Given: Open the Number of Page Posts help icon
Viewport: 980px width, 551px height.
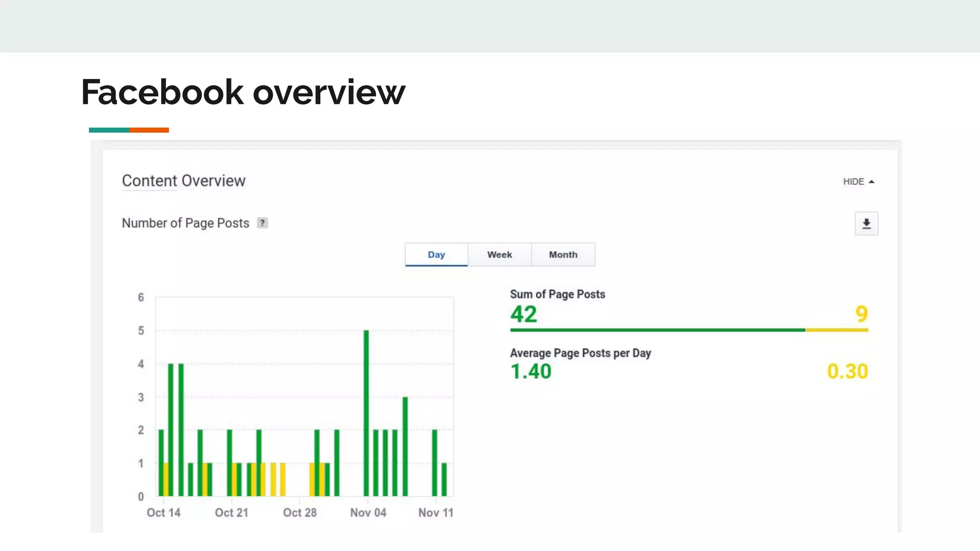Looking at the screenshot, I should [262, 223].
